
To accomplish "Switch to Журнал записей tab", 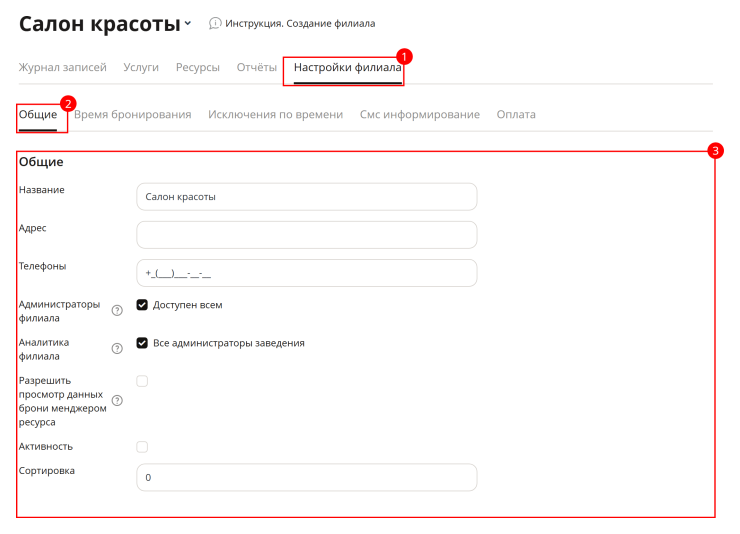I will coord(63,67).
